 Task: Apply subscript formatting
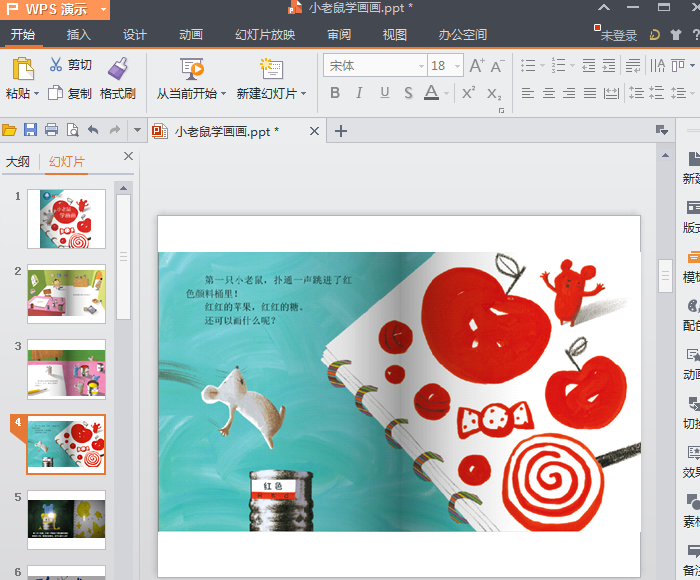(x=494, y=94)
